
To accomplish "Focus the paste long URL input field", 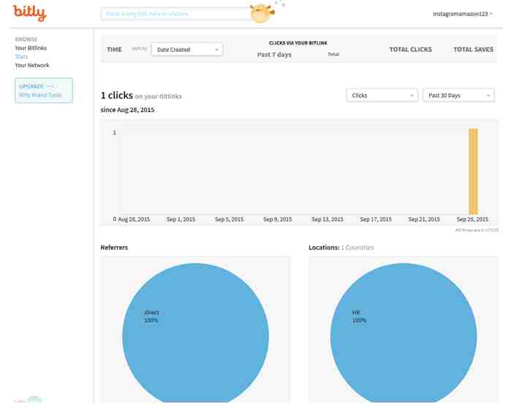I will pyautogui.click(x=175, y=14).
